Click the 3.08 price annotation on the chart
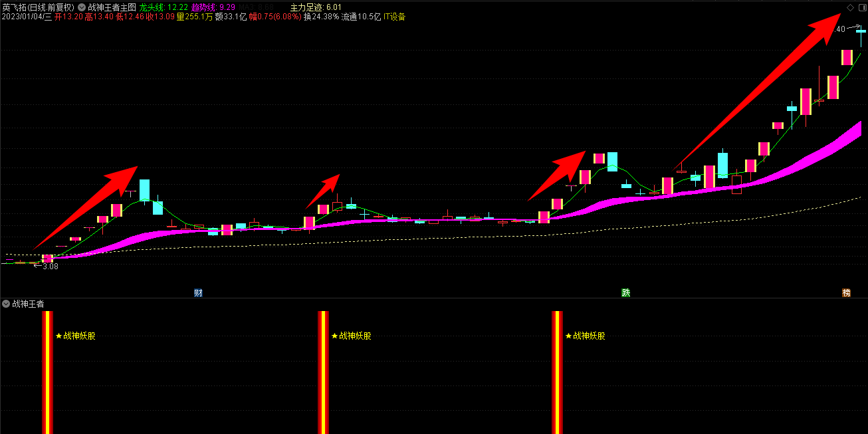This screenshot has height=434, width=868. tap(49, 266)
